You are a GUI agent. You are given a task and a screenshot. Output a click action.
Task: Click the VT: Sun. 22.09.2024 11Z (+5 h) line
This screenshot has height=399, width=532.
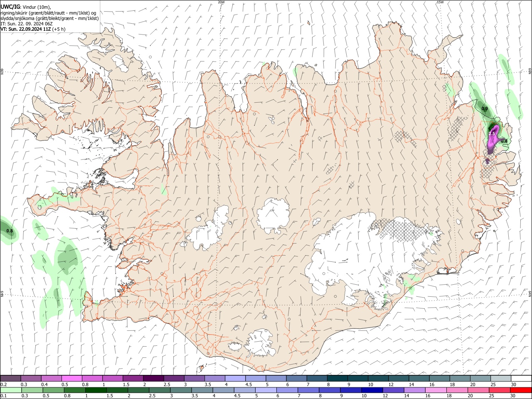[x=33, y=29]
